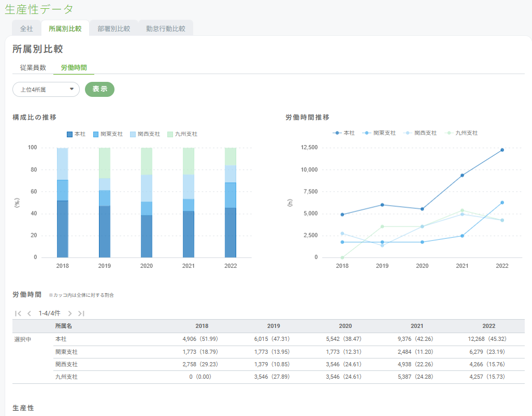Click the cell 5,387 (24.28)

(x=415, y=377)
